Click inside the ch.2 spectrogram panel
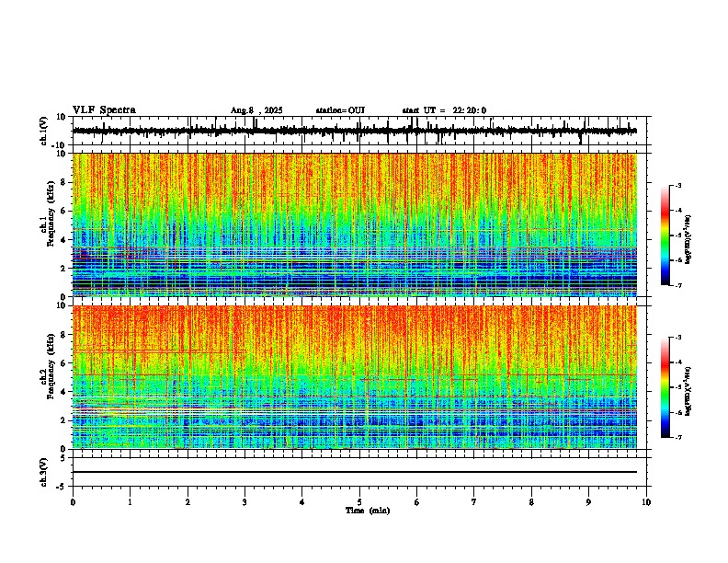This screenshot has width=728, height=563. click(x=355, y=377)
